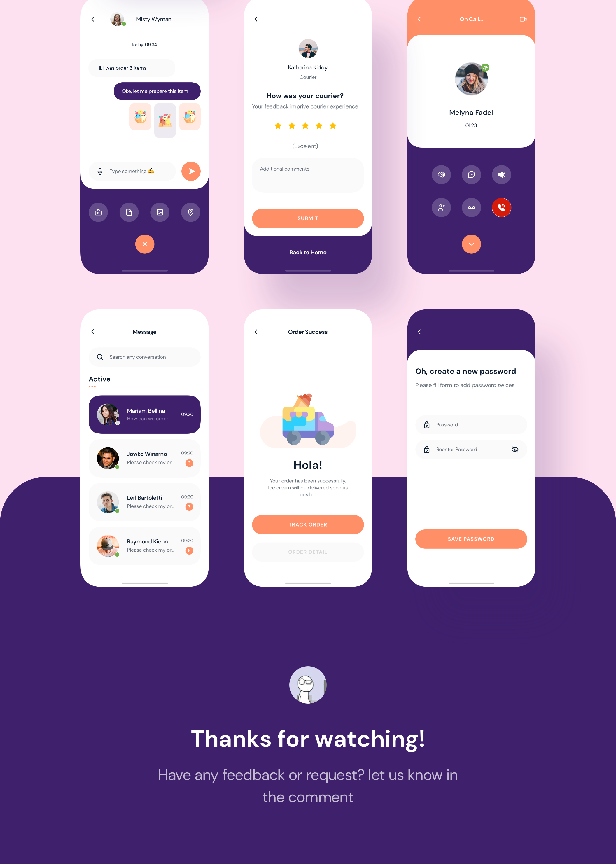Toggle the cancel attachment button in chat
616x864 pixels.
[145, 244]
